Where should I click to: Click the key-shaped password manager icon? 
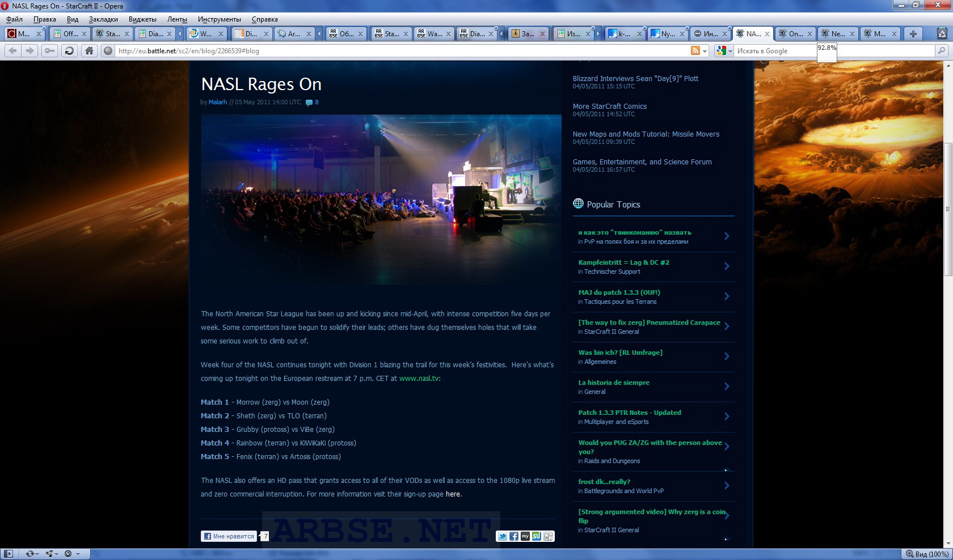click(50, 50)
